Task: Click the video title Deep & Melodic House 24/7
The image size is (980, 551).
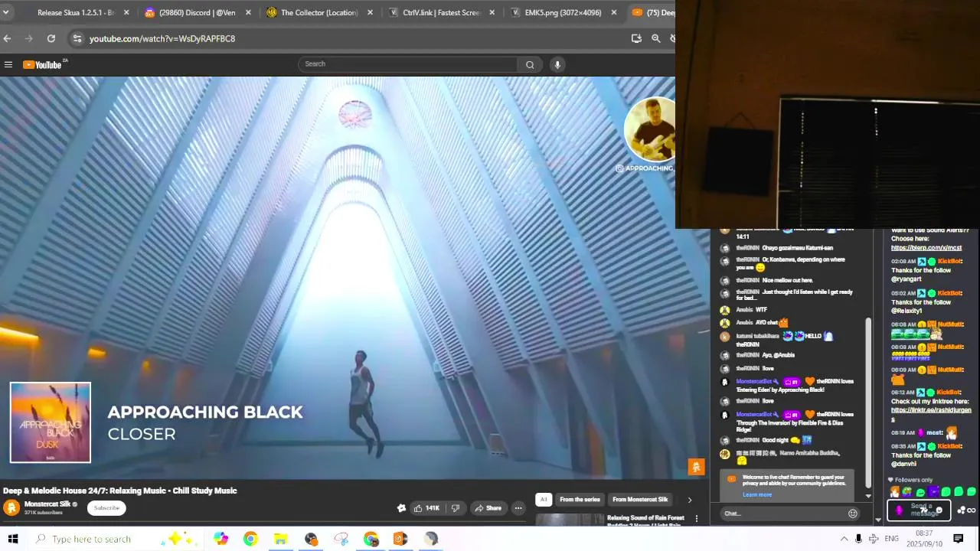Action: [x=120, y=491]
